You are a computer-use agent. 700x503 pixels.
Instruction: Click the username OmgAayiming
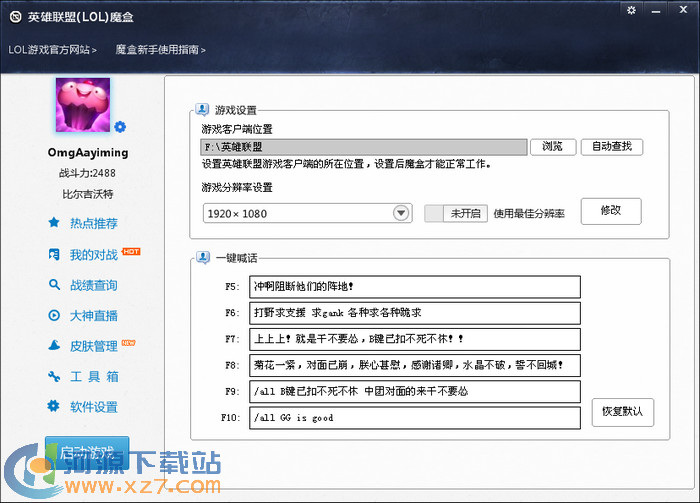88,153
